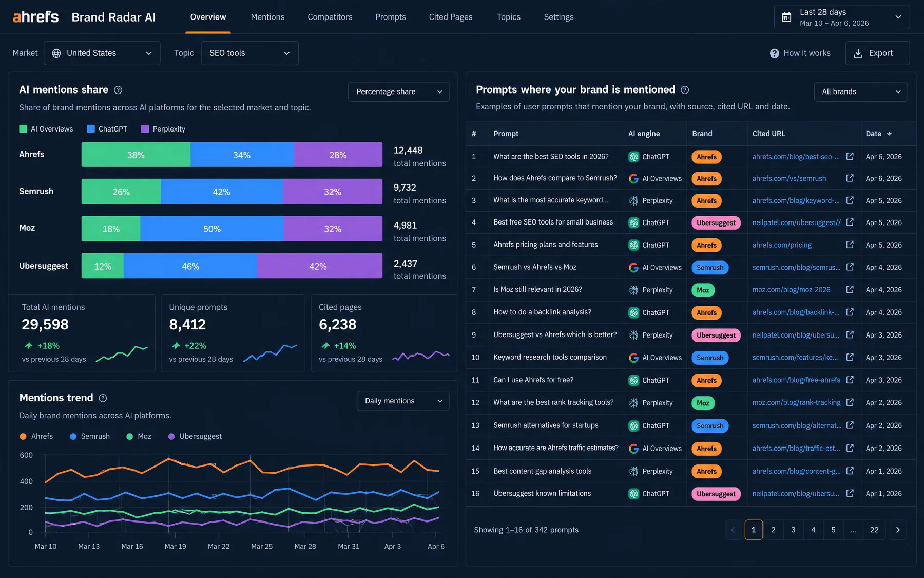Open the SEO tools topic dropdown
This screenshot has height=578, width=924.
[x=250, y=53]
